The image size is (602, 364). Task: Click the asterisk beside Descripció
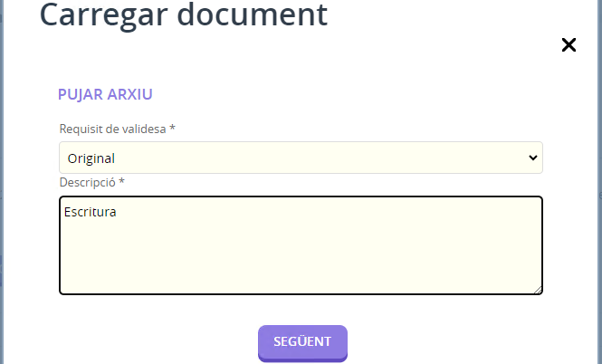pyautogui.click(x=121, y=181)
